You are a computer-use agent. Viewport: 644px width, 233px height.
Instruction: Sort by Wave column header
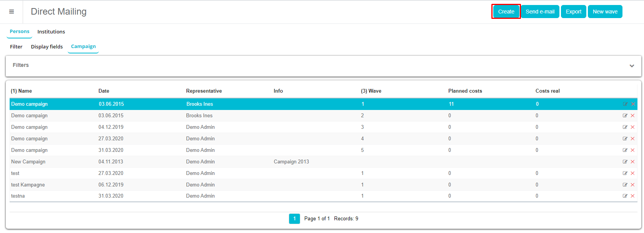(x=371, y=91)
